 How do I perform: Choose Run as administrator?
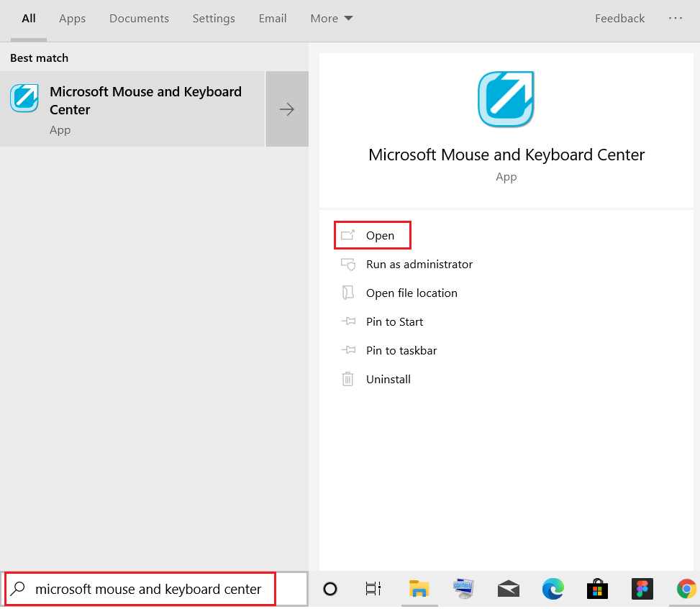click(x=419, y=265)
